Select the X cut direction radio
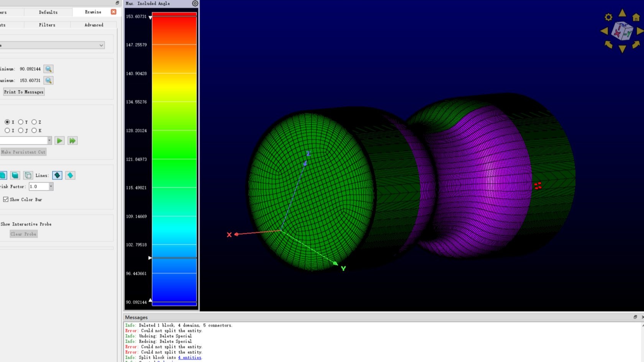This screenshot has height=362, width=644. [x=7, y=122]
